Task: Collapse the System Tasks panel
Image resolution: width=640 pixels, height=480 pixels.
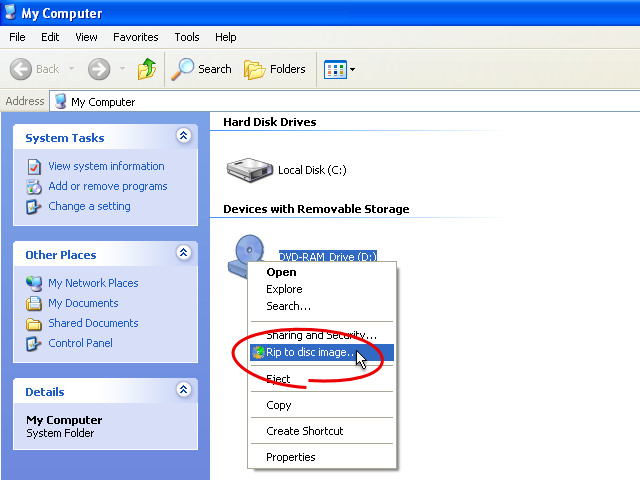Action: (x=184, y=136)
